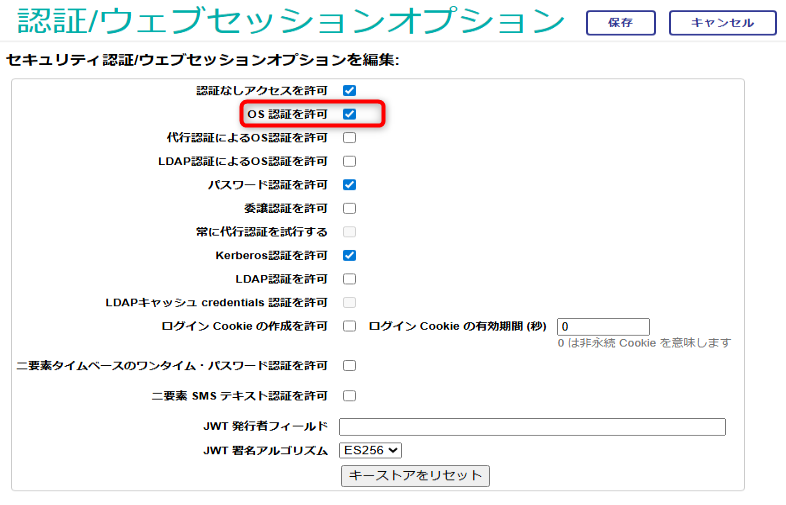
Task: Click the 認証/ウェブセッションオプション page title
Action: point(291,21)
